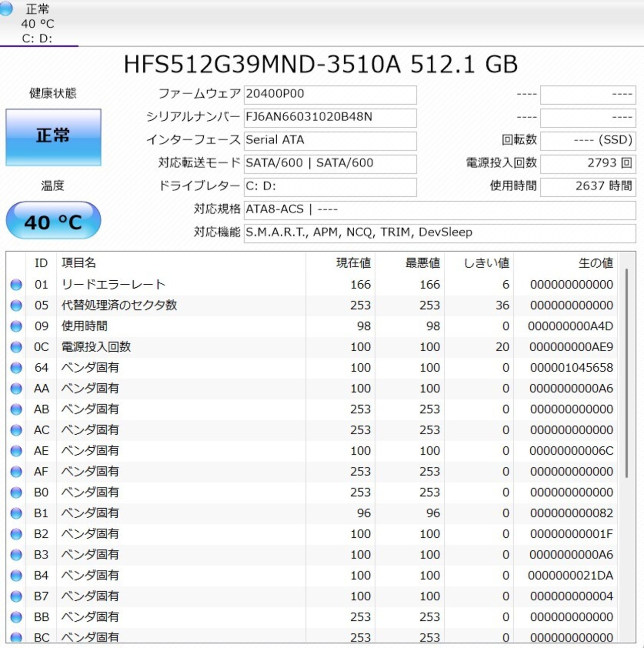
Task: Select the C: D: drive tab
Action: tap(38, 24)
